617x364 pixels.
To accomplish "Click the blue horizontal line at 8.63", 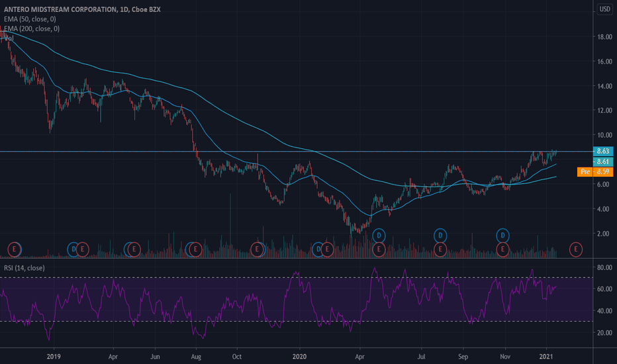I will click(x=297, y=151).
